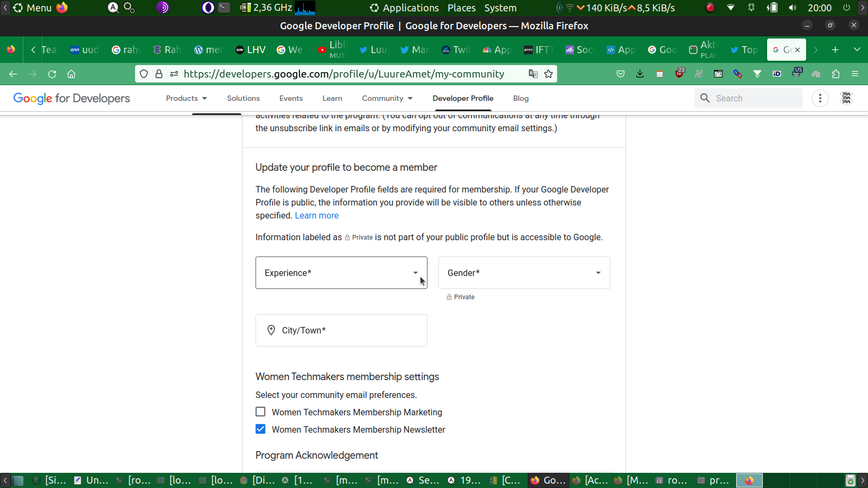Click the notification bell in top panel

751,8
